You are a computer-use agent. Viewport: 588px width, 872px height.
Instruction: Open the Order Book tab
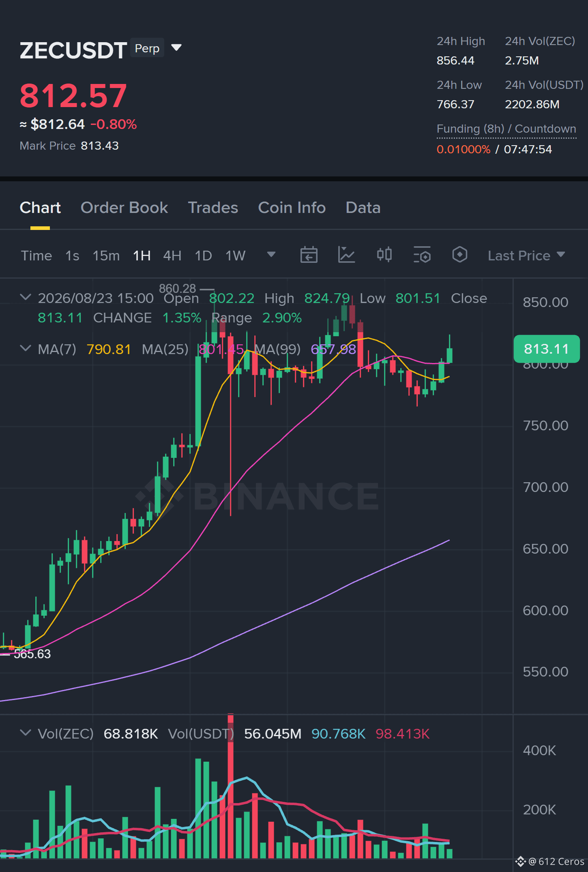click(x=124, y=208)
